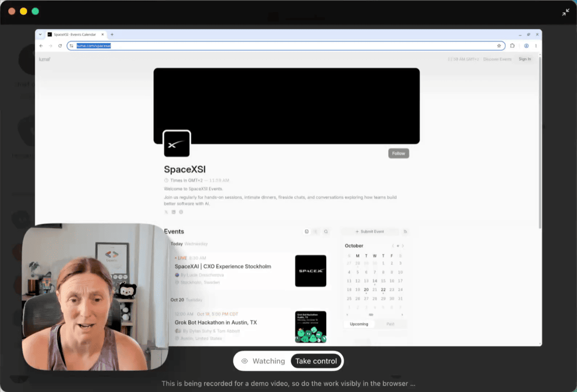Switch events to list view icon
This screenshot has width=577, height=392.
[x=315, y=232]
